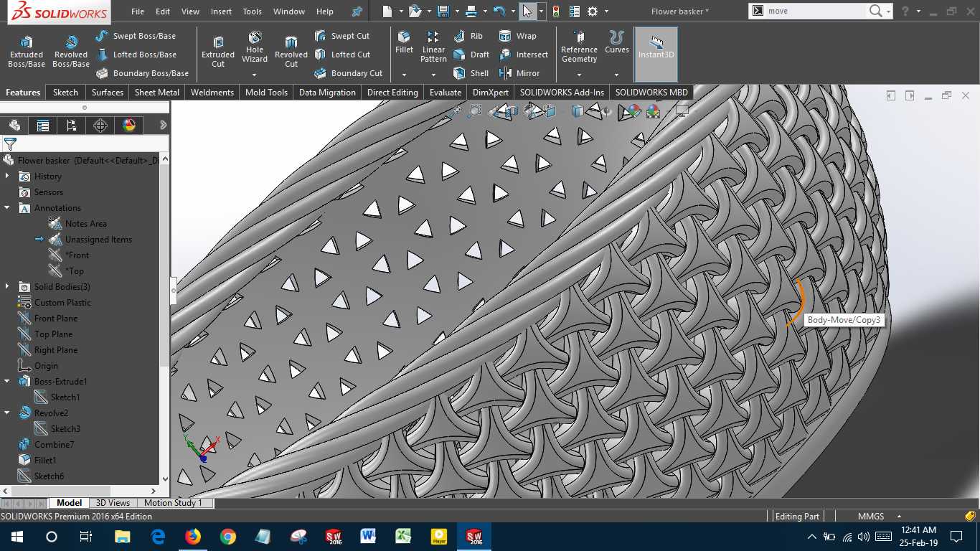Expand the Solid Bodies(3) node

7,286
